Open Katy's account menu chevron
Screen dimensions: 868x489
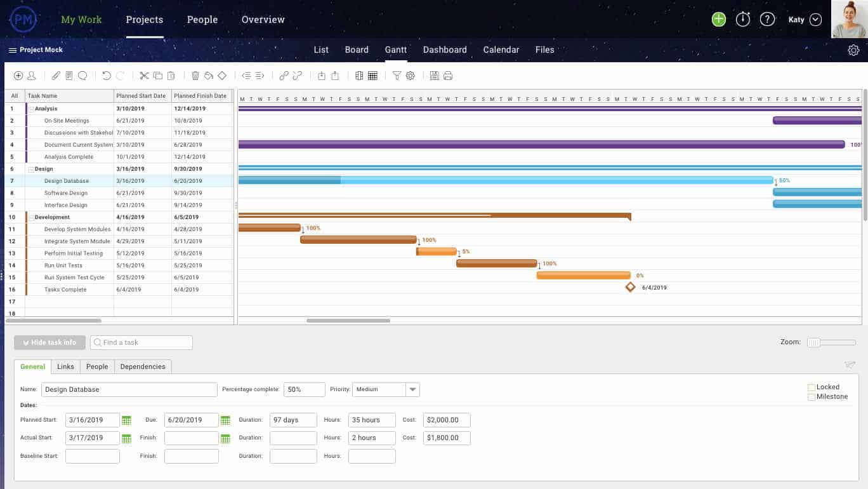(817, 19)
